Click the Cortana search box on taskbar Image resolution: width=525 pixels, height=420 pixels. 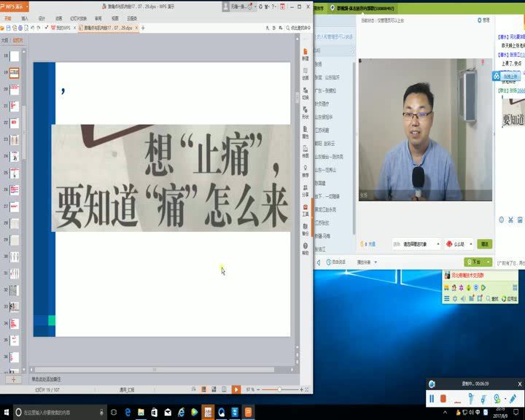pos(61,412)
